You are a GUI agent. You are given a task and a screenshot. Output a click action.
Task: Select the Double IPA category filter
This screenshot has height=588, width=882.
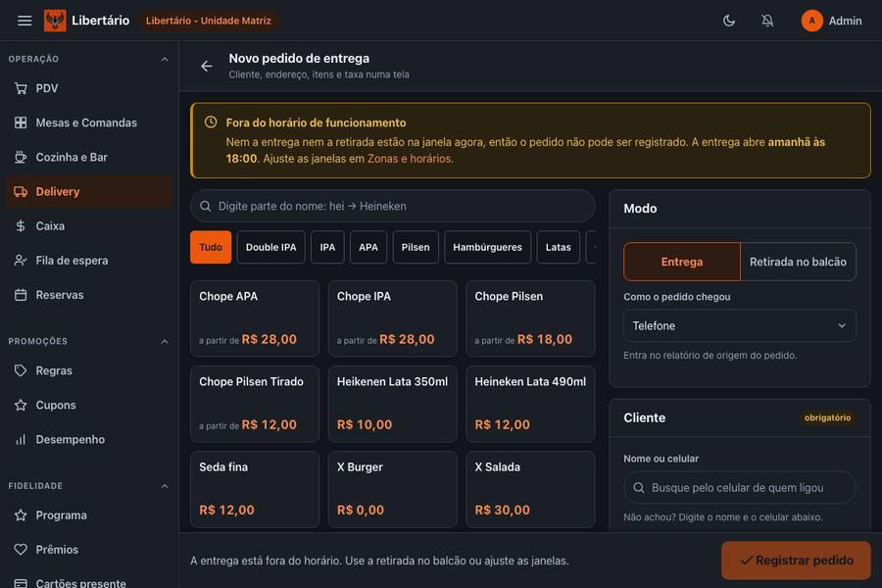coord(270,247)
